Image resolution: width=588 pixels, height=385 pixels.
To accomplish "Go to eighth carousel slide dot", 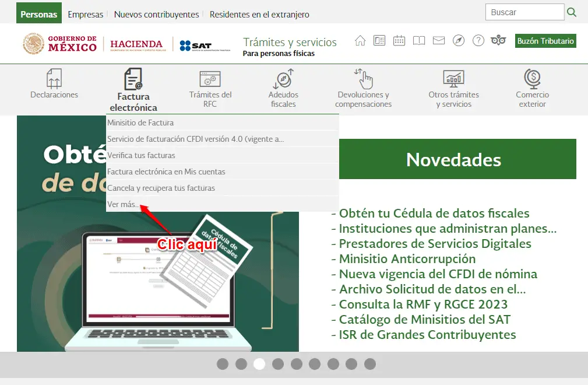I will click(351, 364).
